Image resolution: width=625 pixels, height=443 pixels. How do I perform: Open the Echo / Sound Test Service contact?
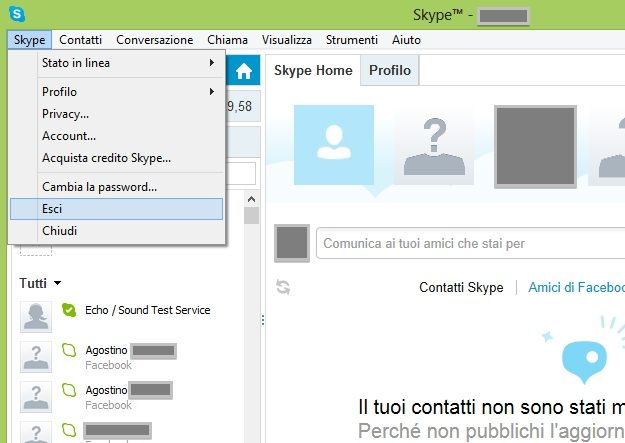click(x=147, y=310)
